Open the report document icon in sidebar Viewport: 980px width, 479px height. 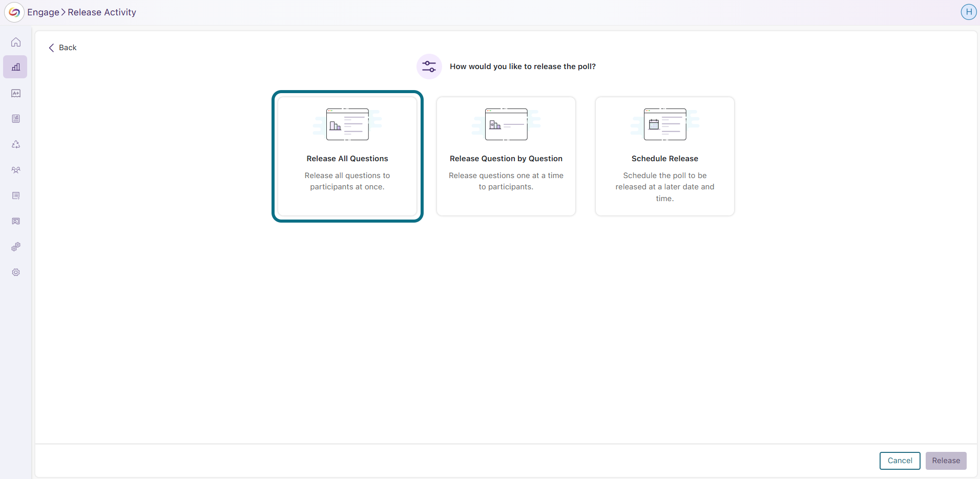16,119
